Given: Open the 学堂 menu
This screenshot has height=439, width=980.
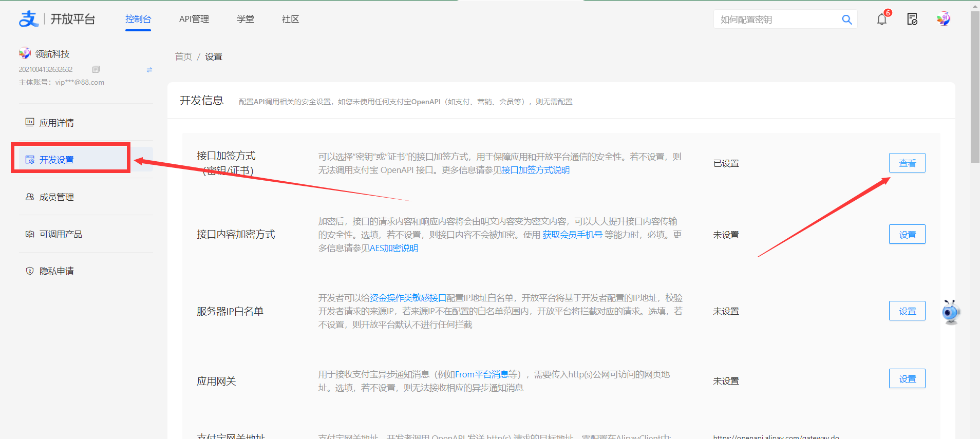Looking at the screenshot, I should click(x=246, y=19).
